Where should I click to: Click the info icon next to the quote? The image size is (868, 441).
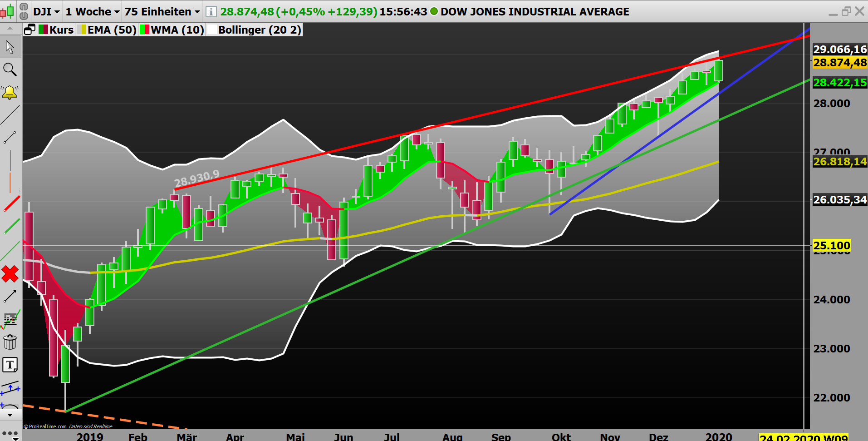pos(211,11)
